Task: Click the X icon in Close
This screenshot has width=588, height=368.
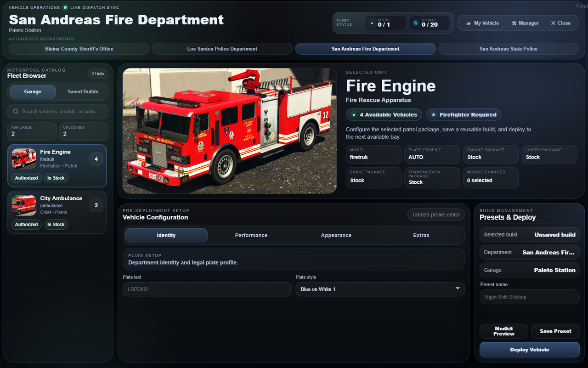Action: pos(553,23)
